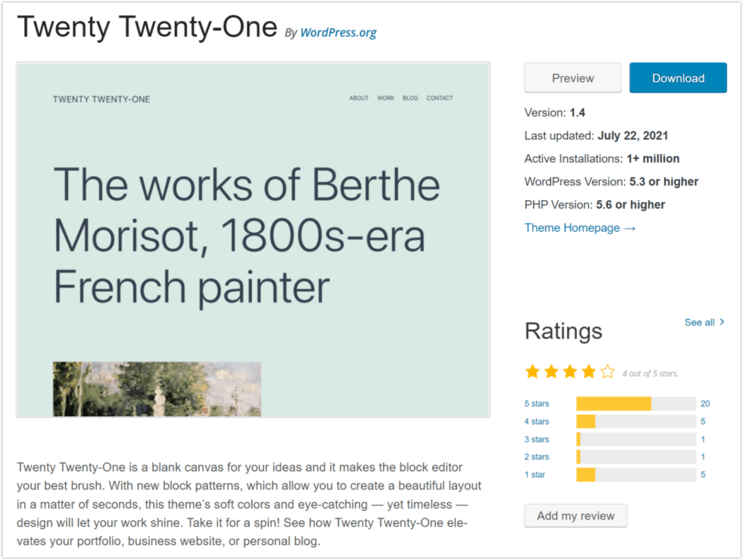Viewport: 743px width, 560px height.
Task: Open the 3 stars reviews link
Action: (x=536, y=439)
